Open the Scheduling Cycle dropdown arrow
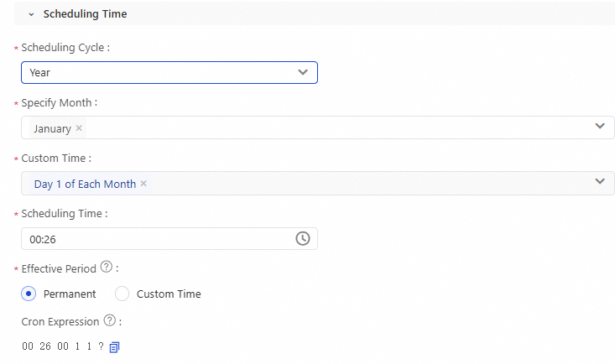This screenshot has height=364, width=615. coord(303,72)
